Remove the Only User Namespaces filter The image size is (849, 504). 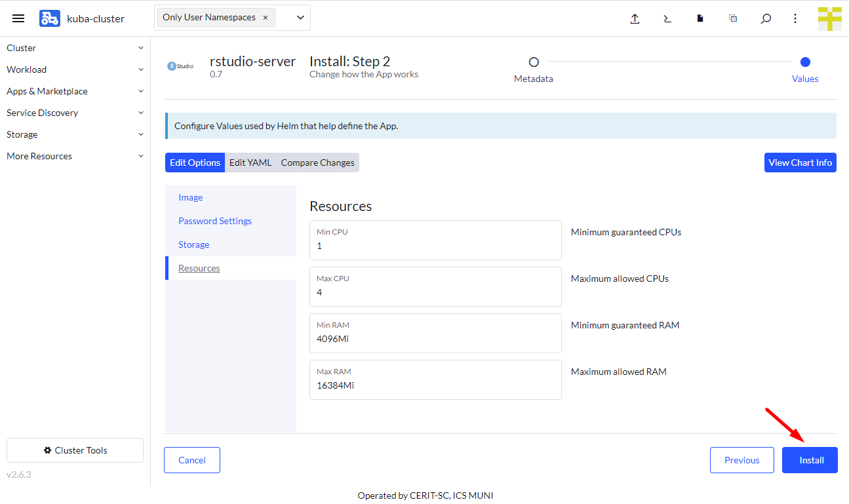pos(265,18)
